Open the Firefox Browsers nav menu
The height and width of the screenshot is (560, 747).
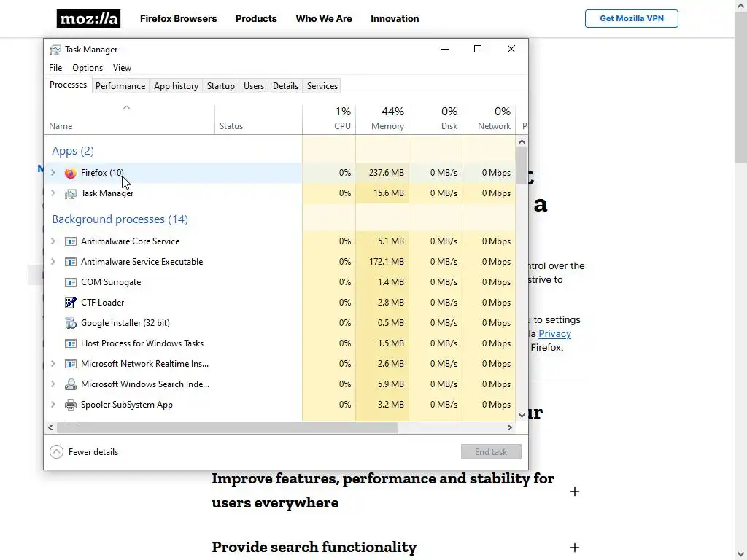[178, 18]
